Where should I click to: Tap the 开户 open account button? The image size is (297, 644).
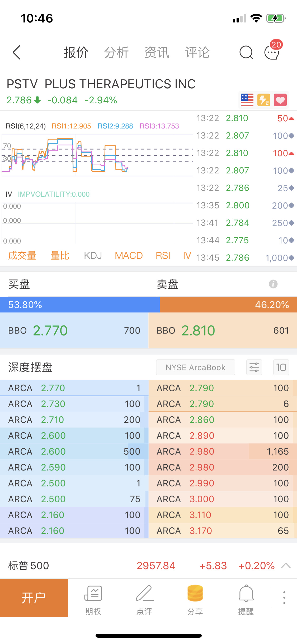click(x=34, y=598)
